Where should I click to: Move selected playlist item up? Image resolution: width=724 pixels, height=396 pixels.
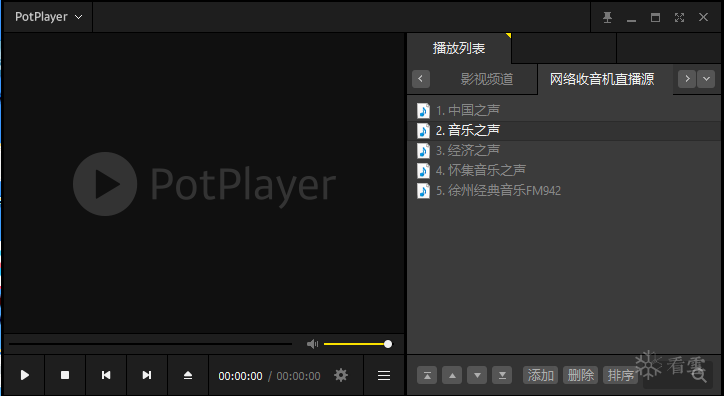[452, 375]
